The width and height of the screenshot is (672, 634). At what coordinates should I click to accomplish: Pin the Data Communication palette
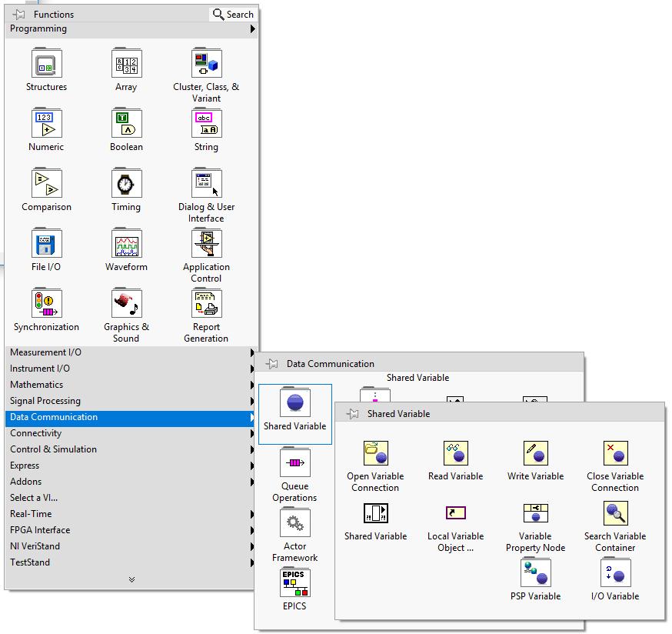coord(271,364)
